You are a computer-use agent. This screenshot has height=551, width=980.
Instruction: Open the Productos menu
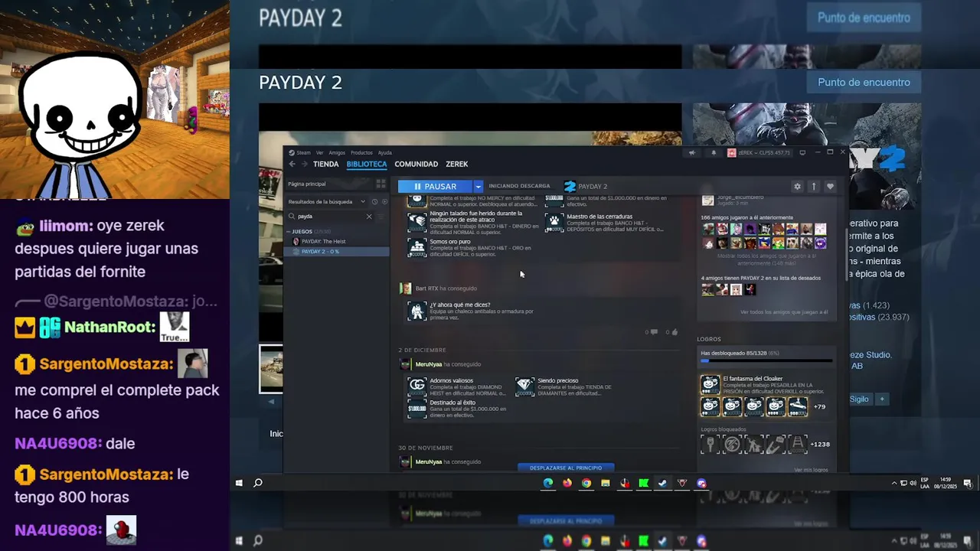[x=361, y=152]
